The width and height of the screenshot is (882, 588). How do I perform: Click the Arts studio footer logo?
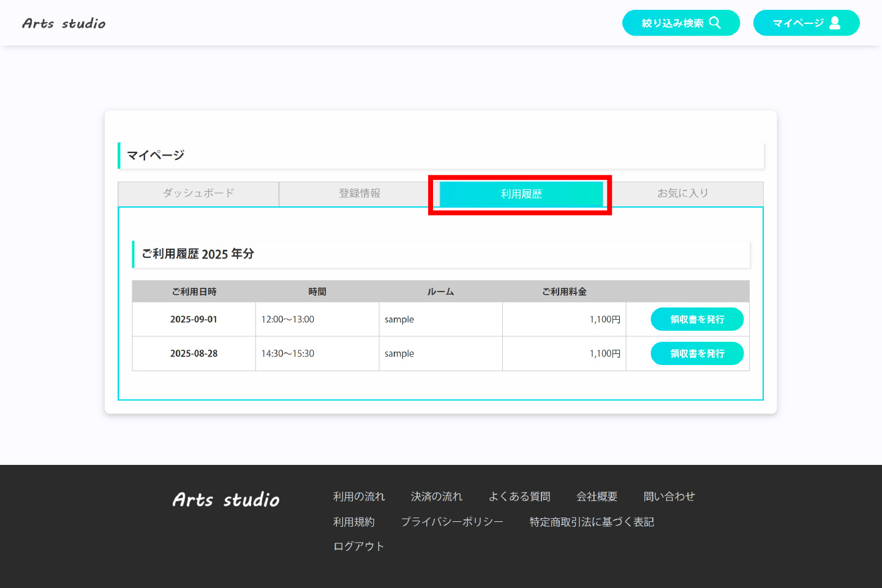point(226,500)
